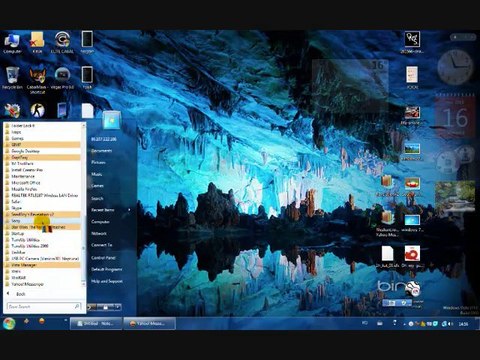Expand the Google Desktop folder
Image resolution: width=480 pixels, height=360 pixels.
tap(42, 151)
